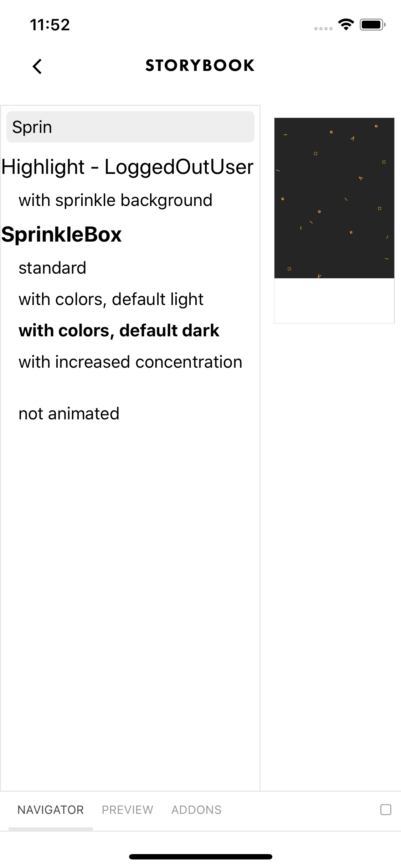Click the battery status icon
This screenshot has width=401, height=868.
tap(372, 25)
